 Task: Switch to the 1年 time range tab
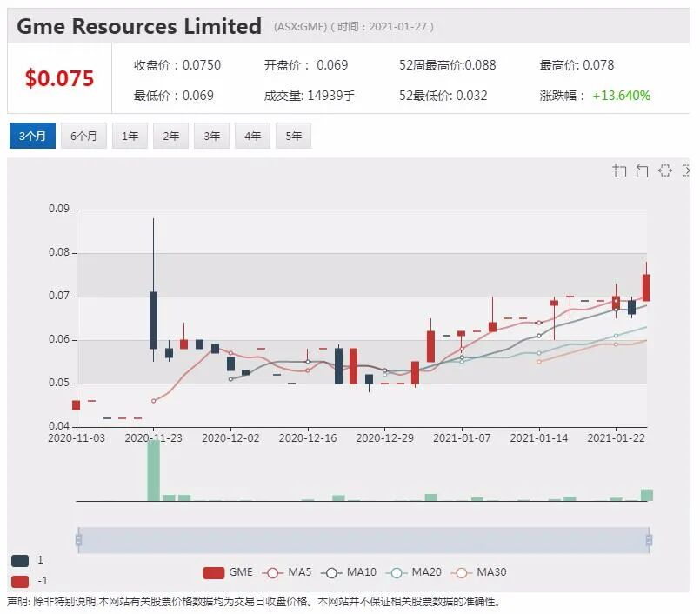coord(130,136)
